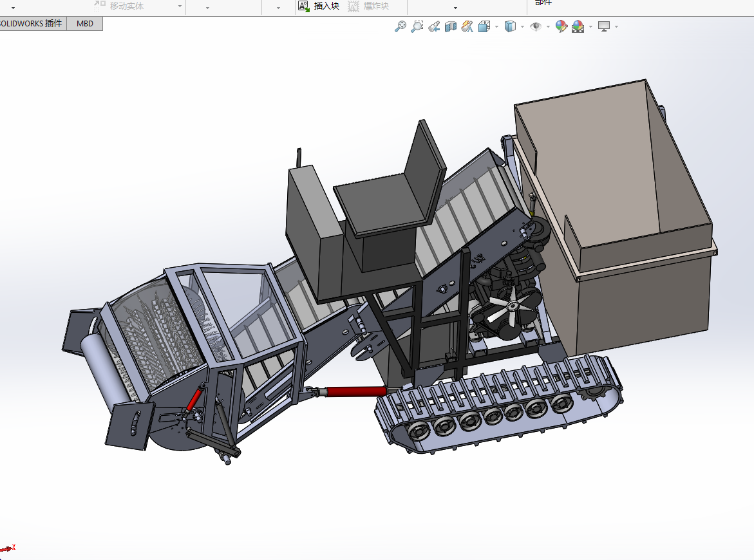Switch to the MBD tab

[85, 24]
